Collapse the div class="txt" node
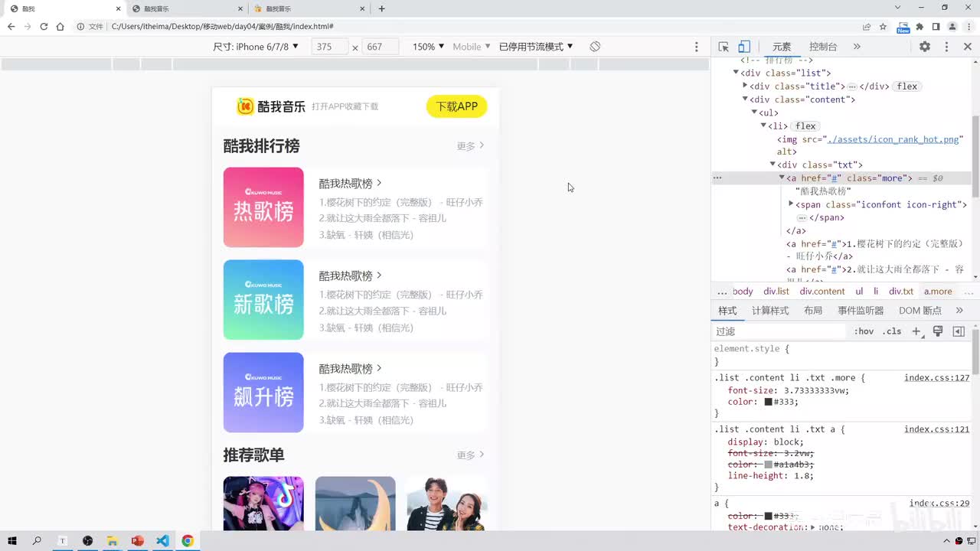 [x=773, y=165]
